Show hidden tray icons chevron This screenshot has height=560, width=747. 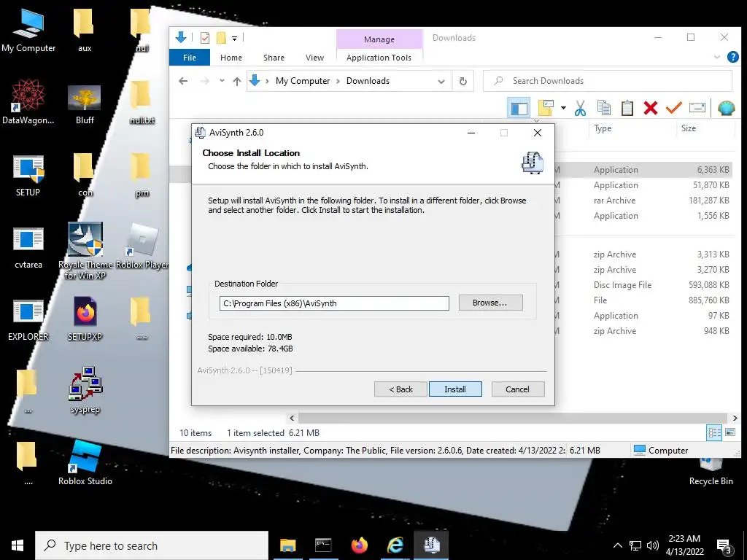[x=617, y=545]
